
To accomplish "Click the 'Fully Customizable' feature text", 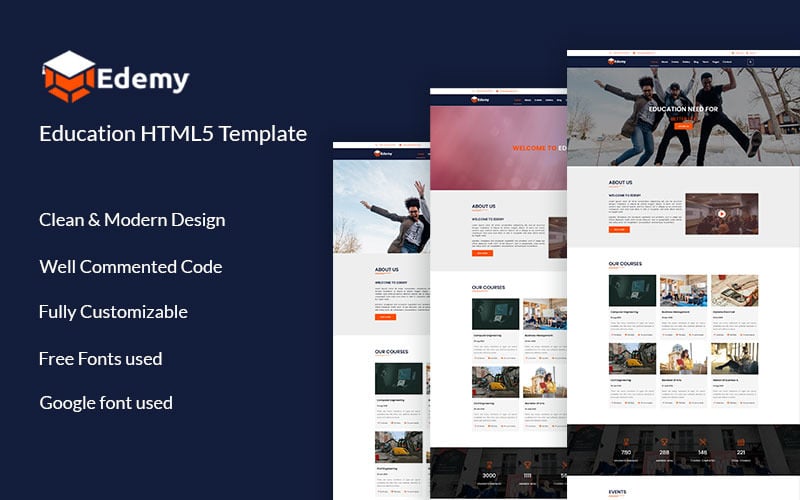I will click(113, 312).
